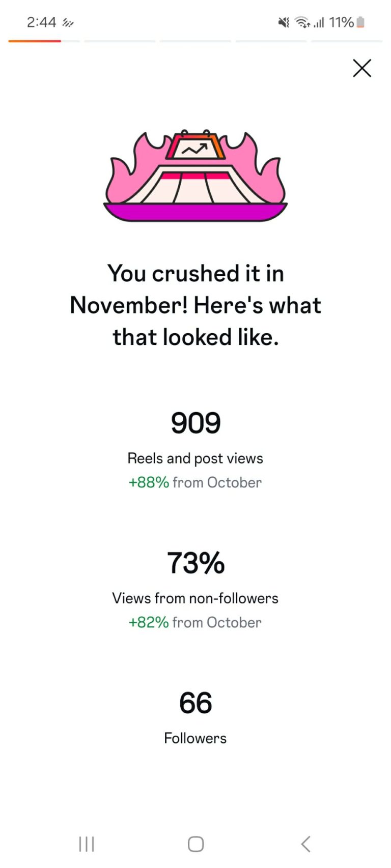Screen dimensions: 391x868
Task: Tap the 66 followers count
Action: point(195,703)
